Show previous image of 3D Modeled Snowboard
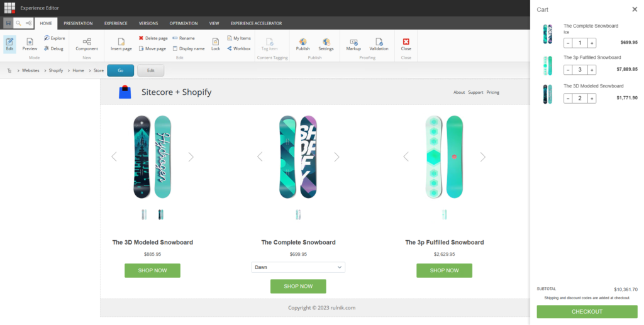This screenshot has height=325, width=644. tap(114, 157)
